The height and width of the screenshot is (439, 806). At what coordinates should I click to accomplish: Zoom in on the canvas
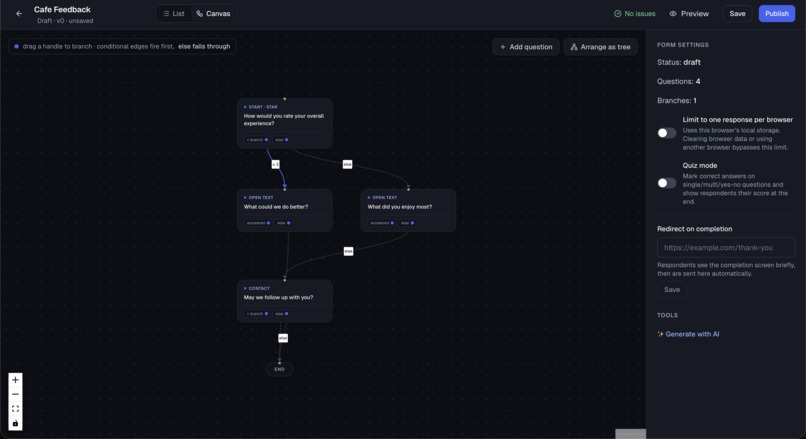(x=15, y=380)
